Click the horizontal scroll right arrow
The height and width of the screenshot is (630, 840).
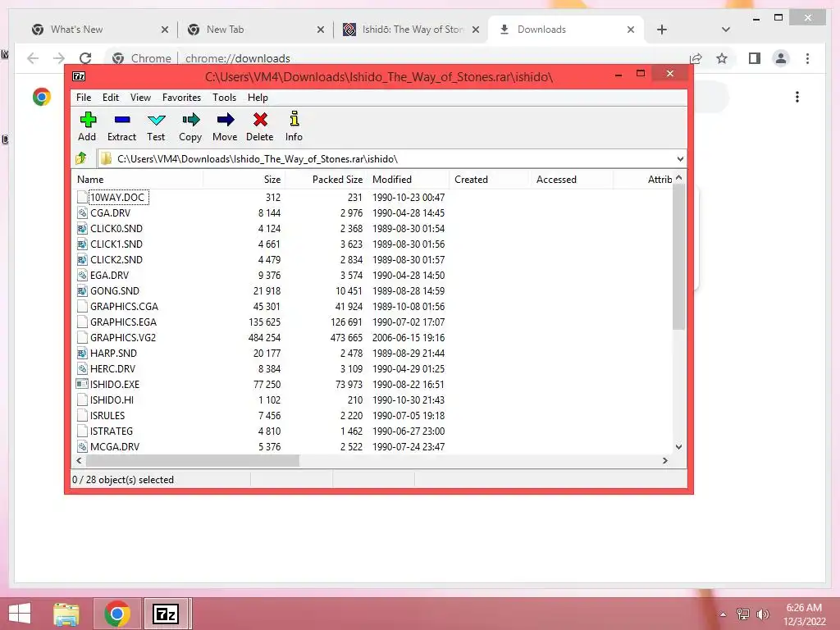665,461
